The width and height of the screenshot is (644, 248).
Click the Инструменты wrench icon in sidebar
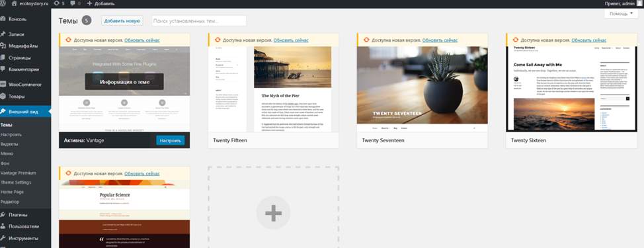[x=3, y=238]
